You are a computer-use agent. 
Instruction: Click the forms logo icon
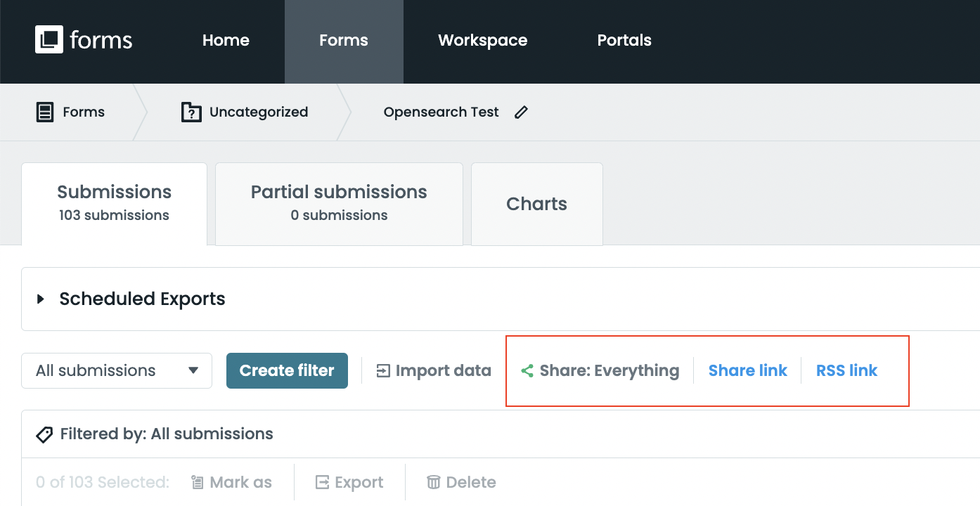pyautogui.click(x=49, y=40)
